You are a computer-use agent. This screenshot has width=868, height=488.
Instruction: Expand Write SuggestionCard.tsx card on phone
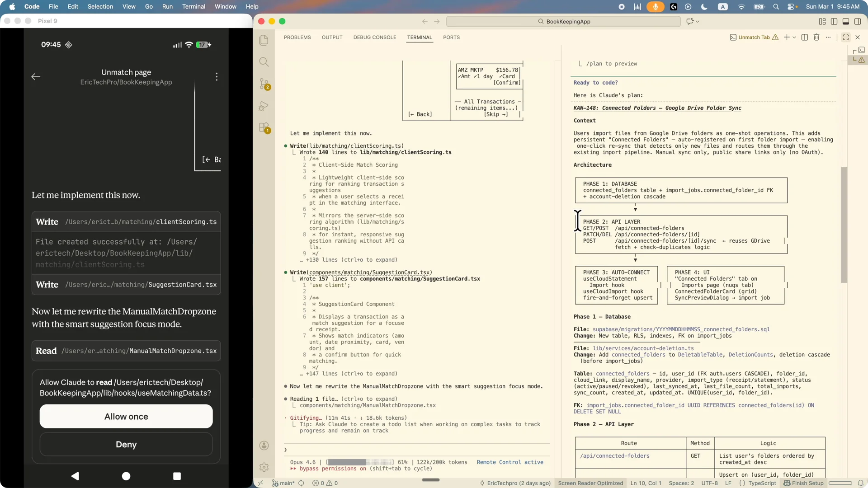126,285
